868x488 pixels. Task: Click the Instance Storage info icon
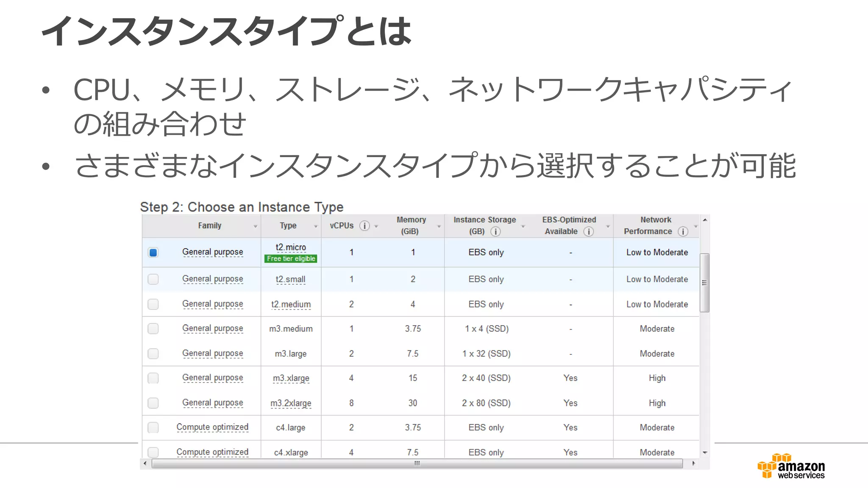pyautogui.click(x=495, y=232)
